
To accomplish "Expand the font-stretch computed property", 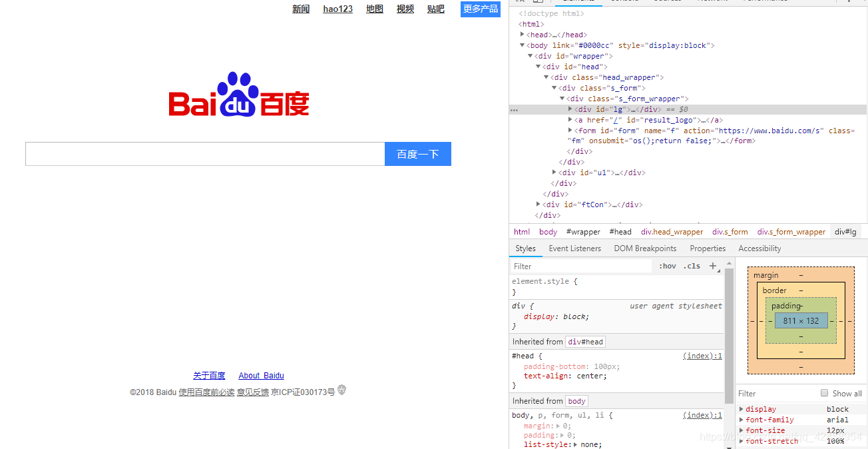I will click(742, 441).
